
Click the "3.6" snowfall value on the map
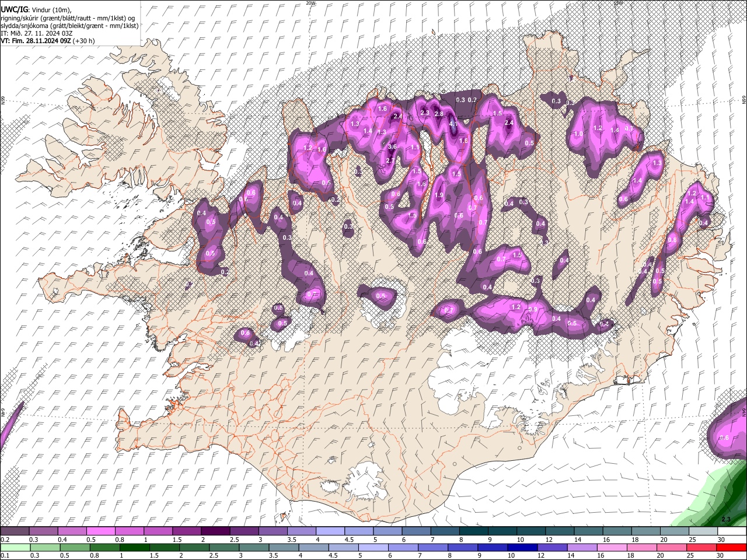[392, 146]
